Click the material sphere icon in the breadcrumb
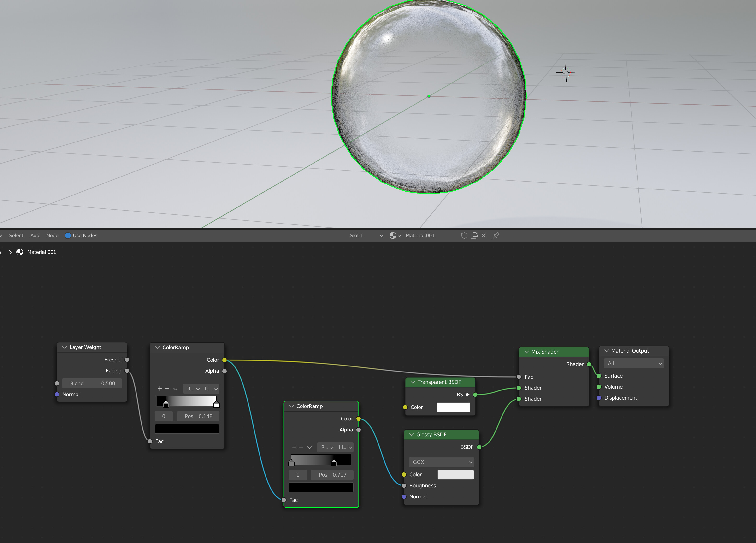 point(19,252)
